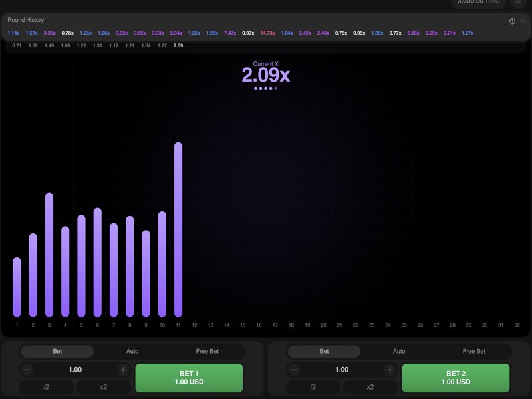Click the 1.04x history entry
Image resolution: width=532 pixels, height=399 pixels.
click(x=287, y=33)
